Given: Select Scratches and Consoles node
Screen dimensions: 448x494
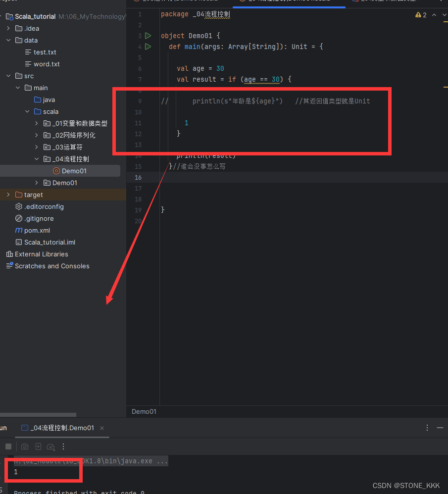Looking at the screenshot, I should [48, 266].
